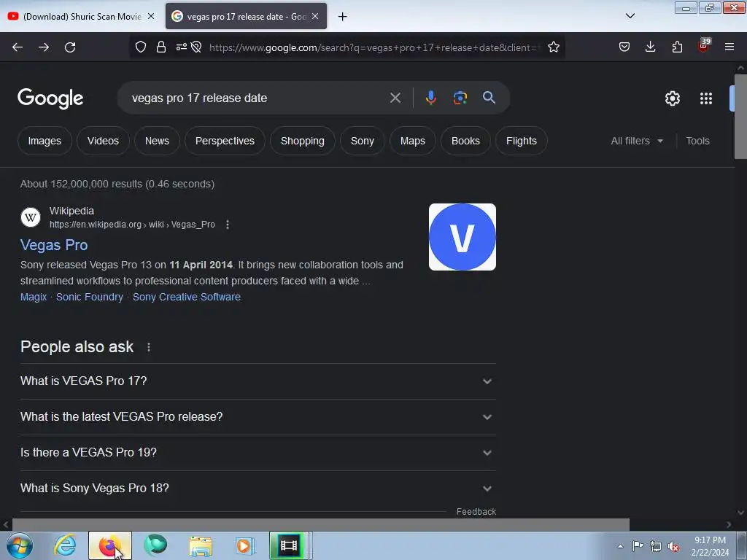Screen dimensions: 747x560
Task: Start a voice search with microphone
Action: click(x=430, y=98)
